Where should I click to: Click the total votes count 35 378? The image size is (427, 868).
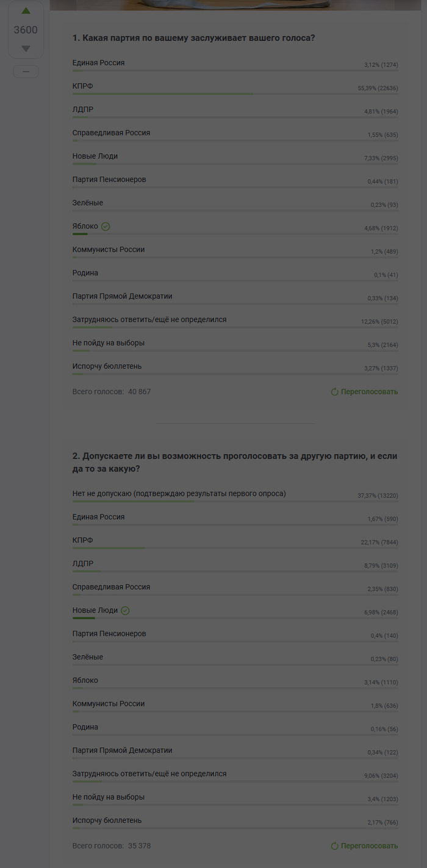click(139, 846)
